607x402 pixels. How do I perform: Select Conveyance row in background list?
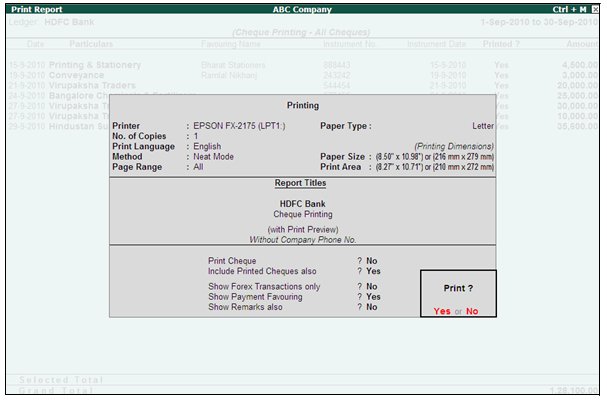click(x=303, y=75)
